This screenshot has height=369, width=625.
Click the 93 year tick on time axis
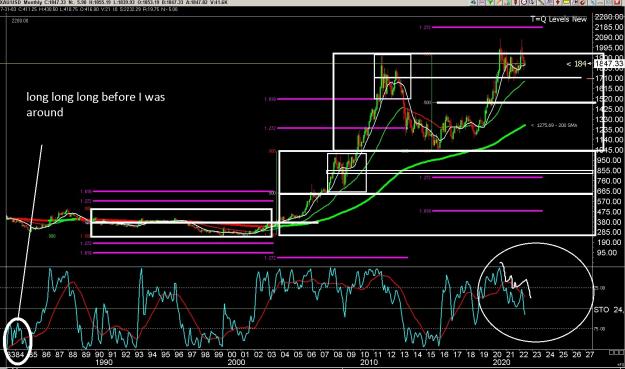(x=139, y=354)
